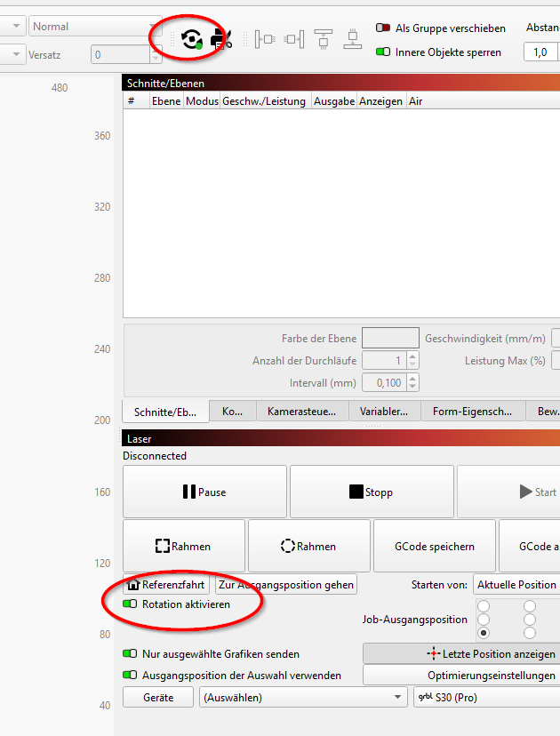Click the GCode speichern button

pos(435,547)
